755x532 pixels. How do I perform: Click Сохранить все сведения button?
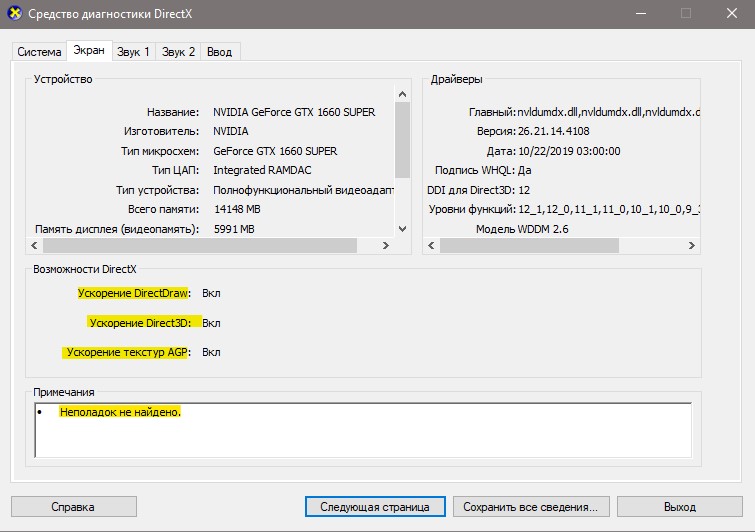click(x=531, y=506)
